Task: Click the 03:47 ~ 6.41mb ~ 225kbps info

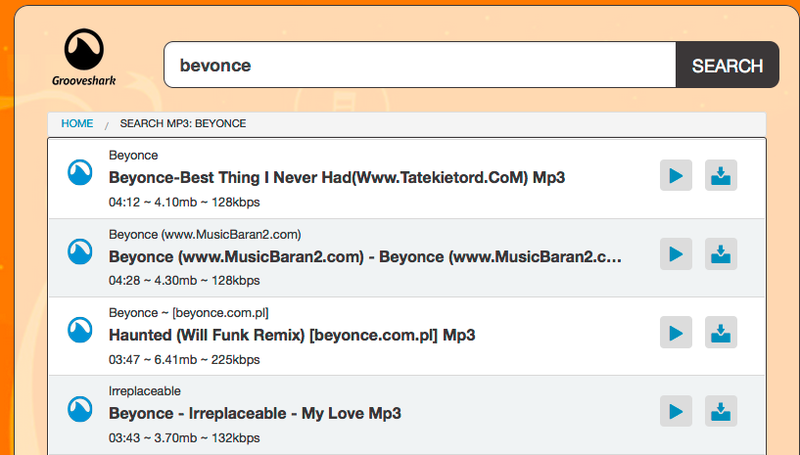Action: click(x=184, y=360)
